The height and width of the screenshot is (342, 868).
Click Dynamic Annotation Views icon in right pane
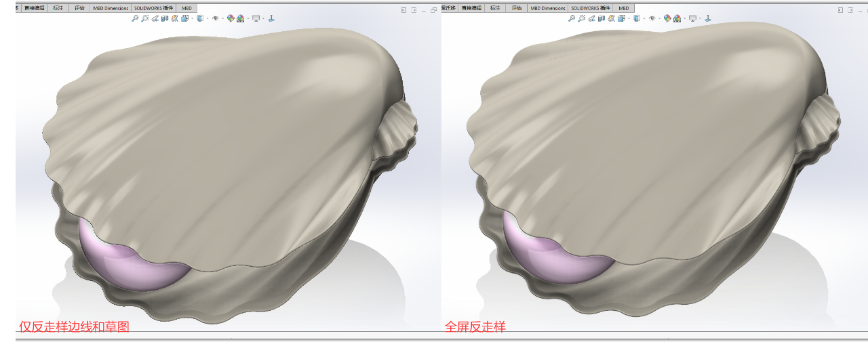[611, 18]
